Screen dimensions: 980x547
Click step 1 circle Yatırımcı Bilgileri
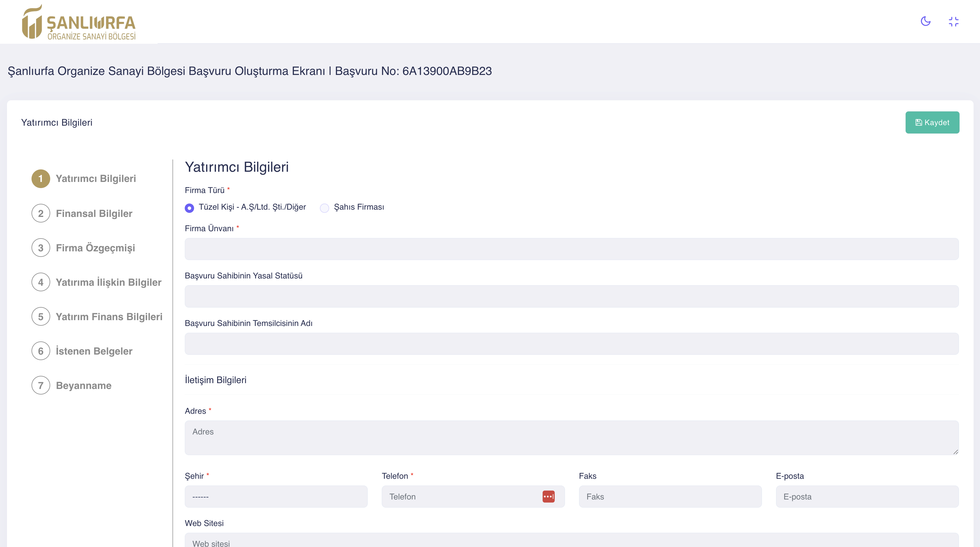pos(41,179)
